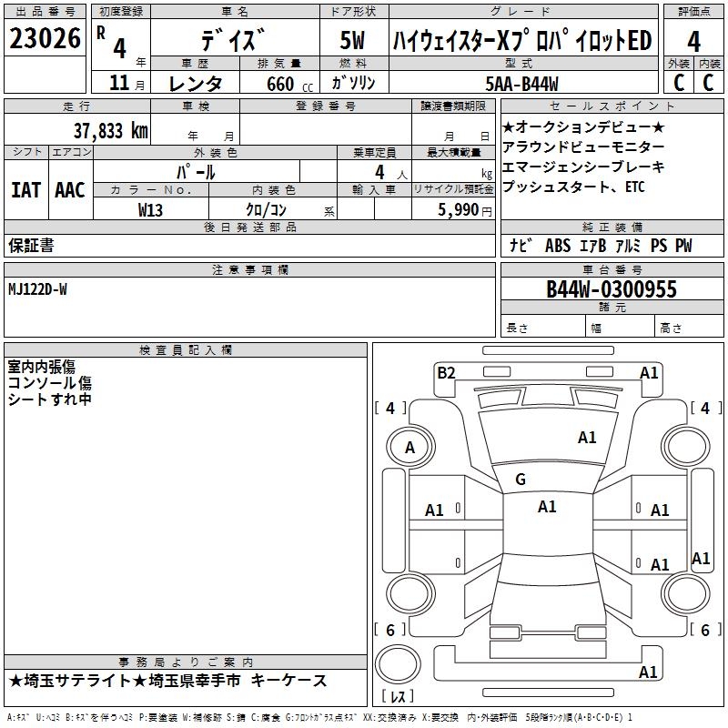728x728 pixels.
Task: Click the inspector comment 室内内張傷
Action: 41,367
